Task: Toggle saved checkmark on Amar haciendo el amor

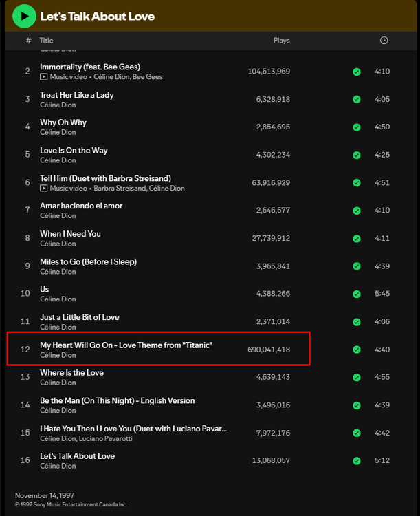Action: (357, 211)
